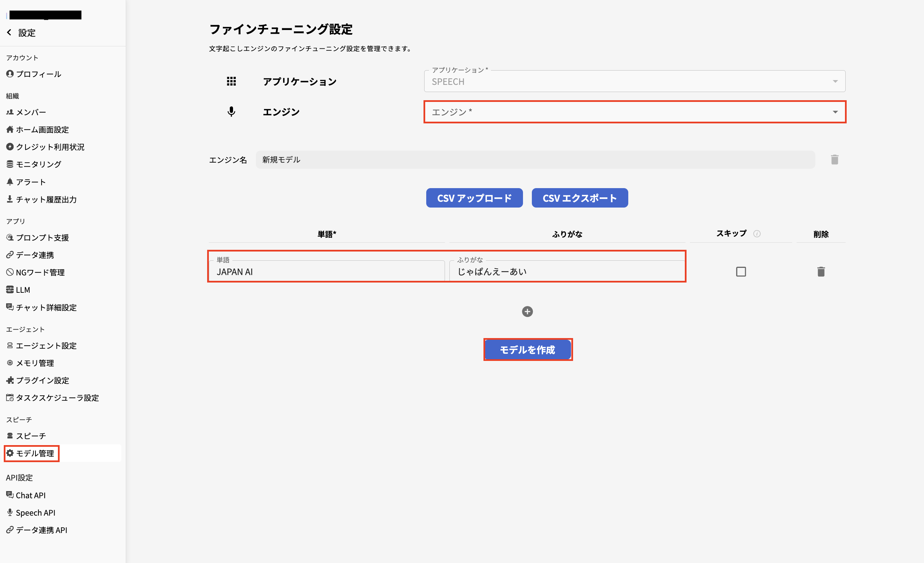Click the ふりがな field showing じゃぱんえーあい

click(566, 271)
